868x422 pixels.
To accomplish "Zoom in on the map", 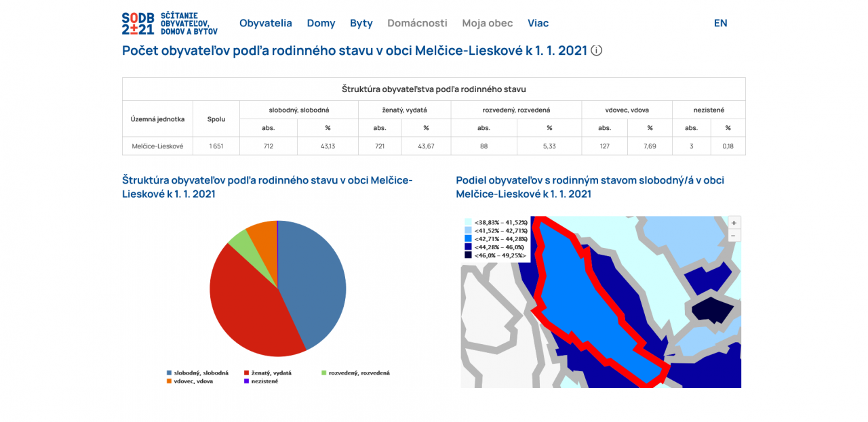I will point(734,223).
